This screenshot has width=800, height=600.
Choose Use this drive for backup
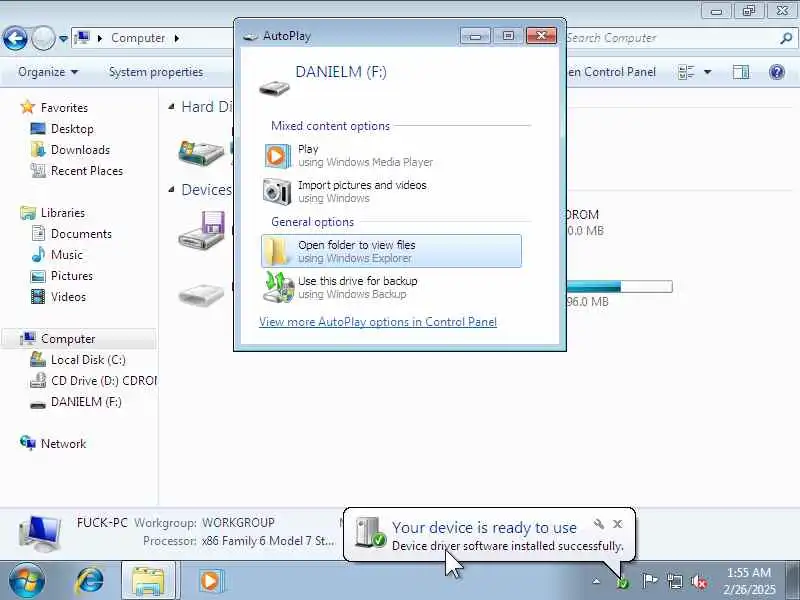391,287
